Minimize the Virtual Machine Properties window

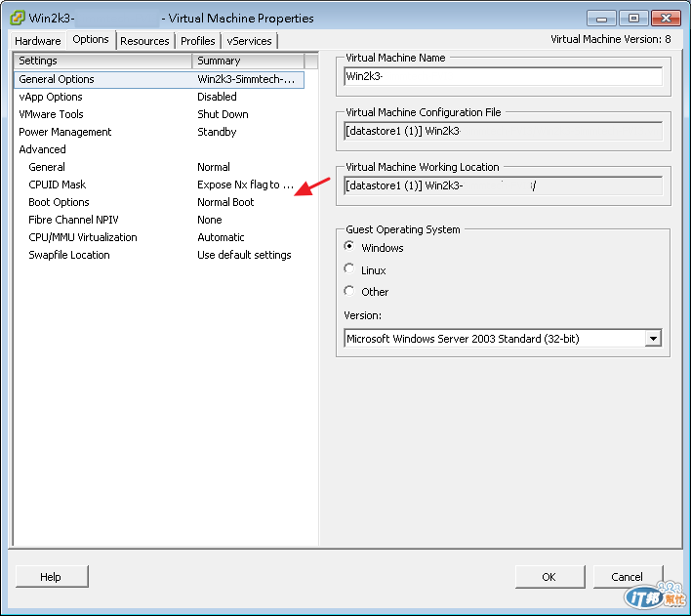[601, 19]
